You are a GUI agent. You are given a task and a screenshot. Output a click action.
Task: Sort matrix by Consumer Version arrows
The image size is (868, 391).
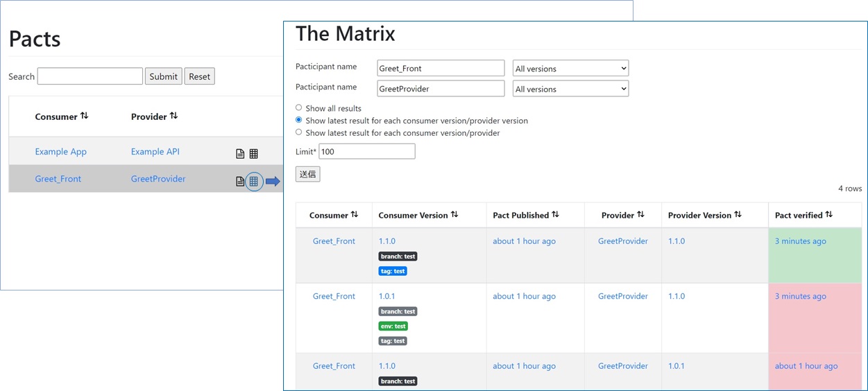tap(454, 215)
